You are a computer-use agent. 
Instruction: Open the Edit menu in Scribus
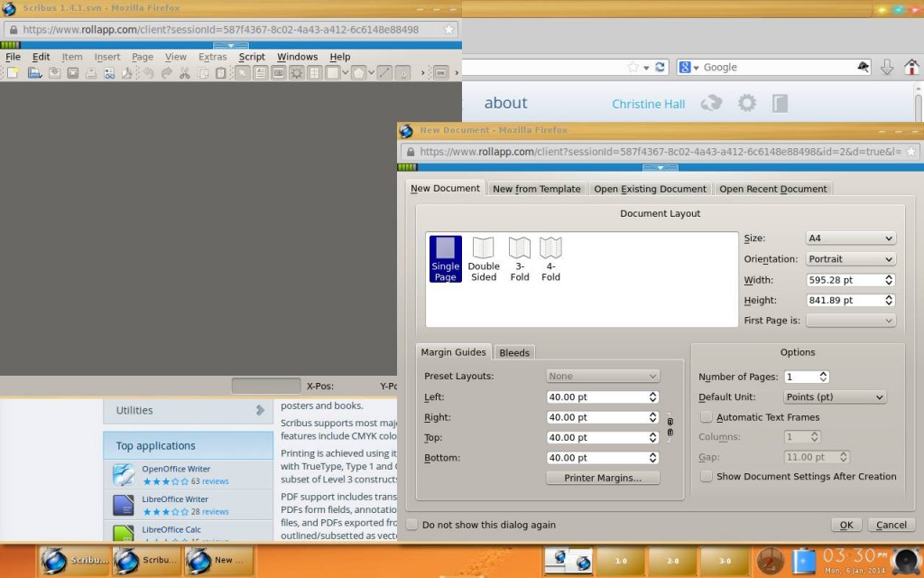[x=41, y=57]
